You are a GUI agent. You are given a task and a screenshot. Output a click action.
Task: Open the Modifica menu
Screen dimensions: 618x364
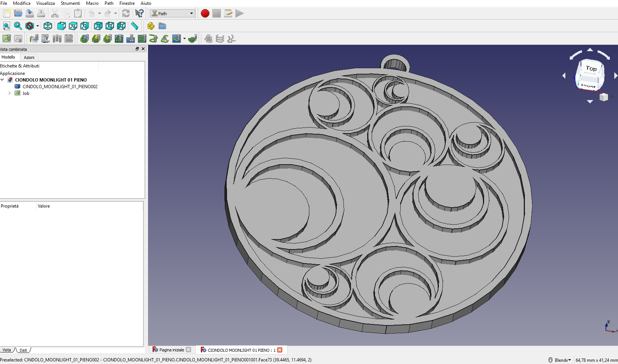(x=22, y=3)
